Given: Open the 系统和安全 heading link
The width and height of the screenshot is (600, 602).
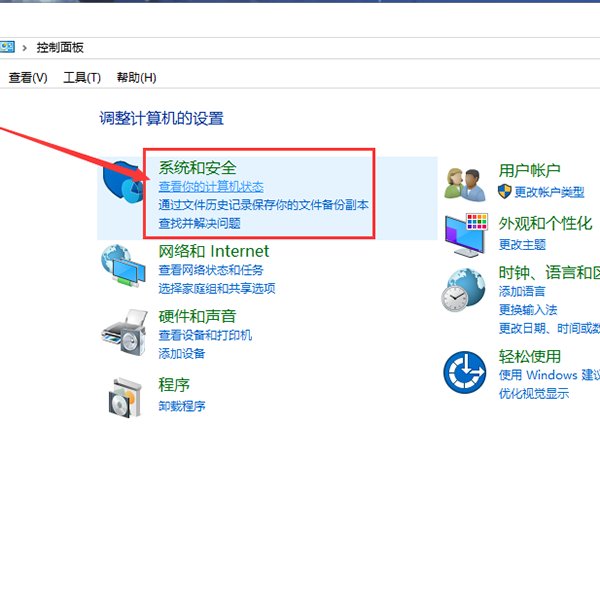Looking at the screenshot, I should tap(198, 167).
